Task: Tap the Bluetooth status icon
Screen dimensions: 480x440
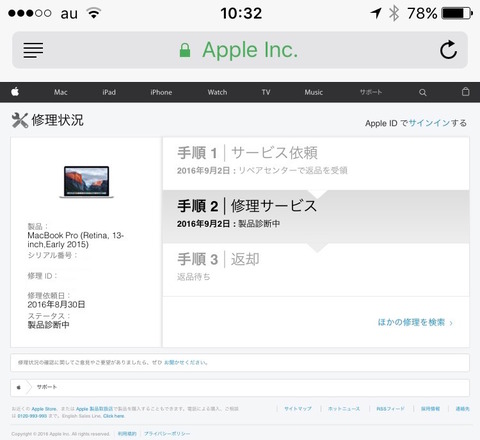Action: pyautogui.click(x=394, y=14)
